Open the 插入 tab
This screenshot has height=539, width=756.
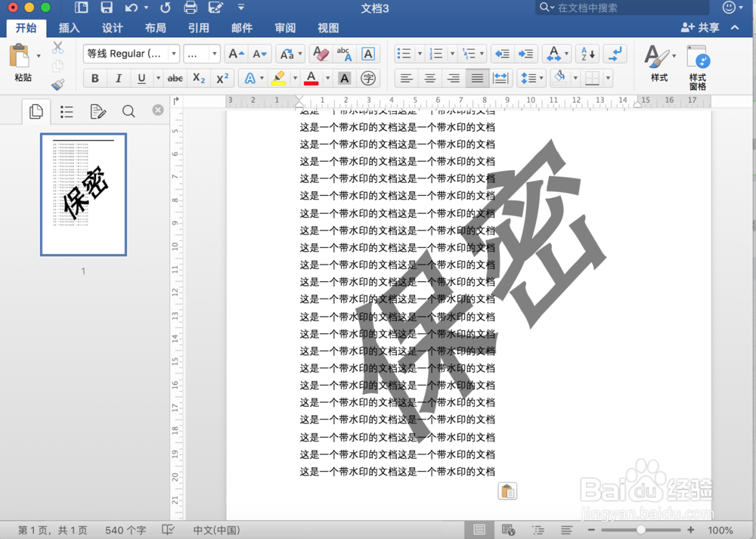[x=69, y=28]
